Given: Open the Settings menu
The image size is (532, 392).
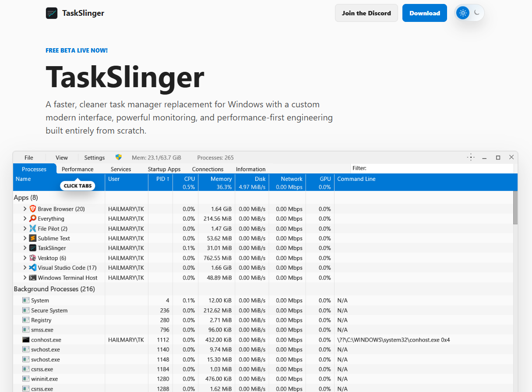Looking at the screenshot, I should pyautogui.click(x=95, y=158).
